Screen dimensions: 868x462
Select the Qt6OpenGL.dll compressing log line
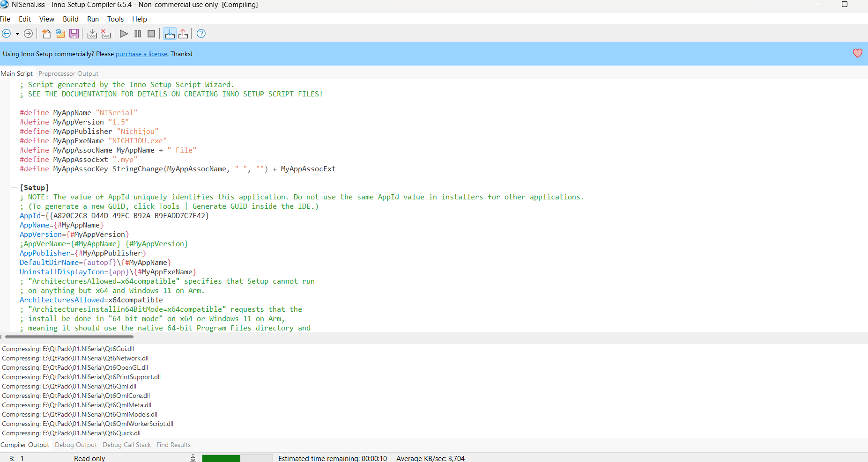pyautogui.click(x=75, y=367)
